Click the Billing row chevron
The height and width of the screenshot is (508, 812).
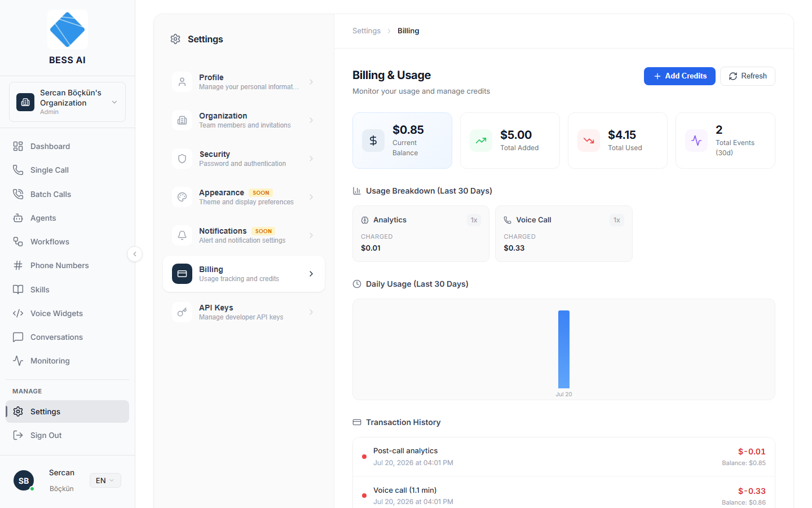click(x=311, y=274)
